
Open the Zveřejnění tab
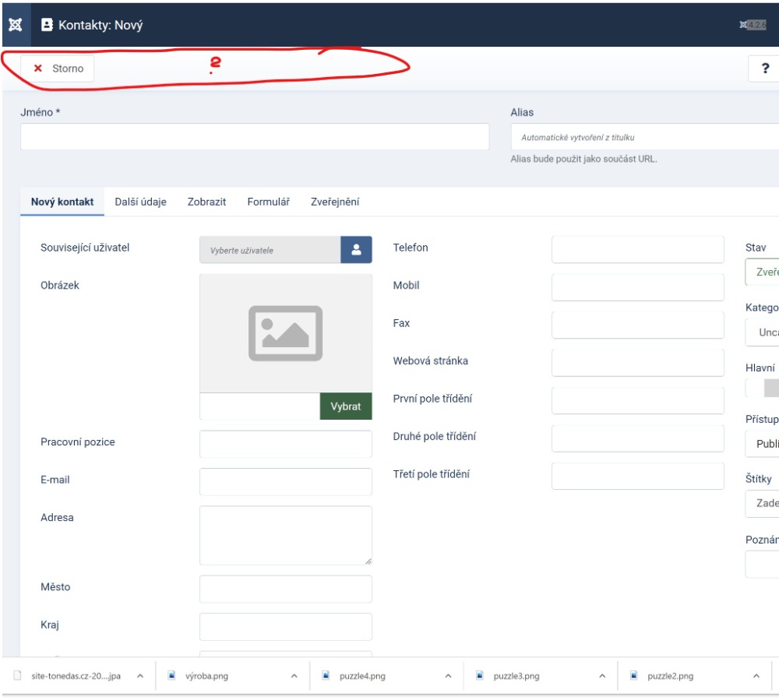335,202
